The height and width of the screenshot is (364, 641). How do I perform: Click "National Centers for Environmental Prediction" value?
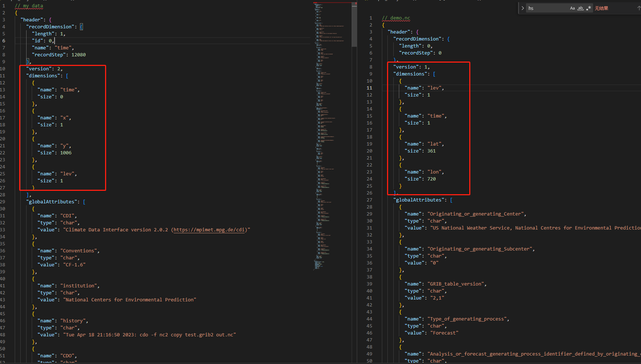point(129,300)
